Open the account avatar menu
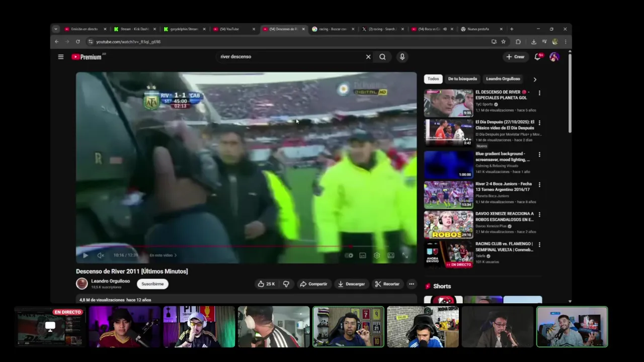The height and width of the screenshot is (362, 644). (x=554, y=57)
